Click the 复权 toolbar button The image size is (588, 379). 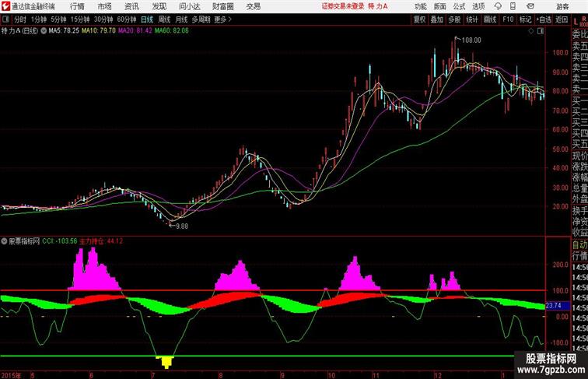click(419, 19)
